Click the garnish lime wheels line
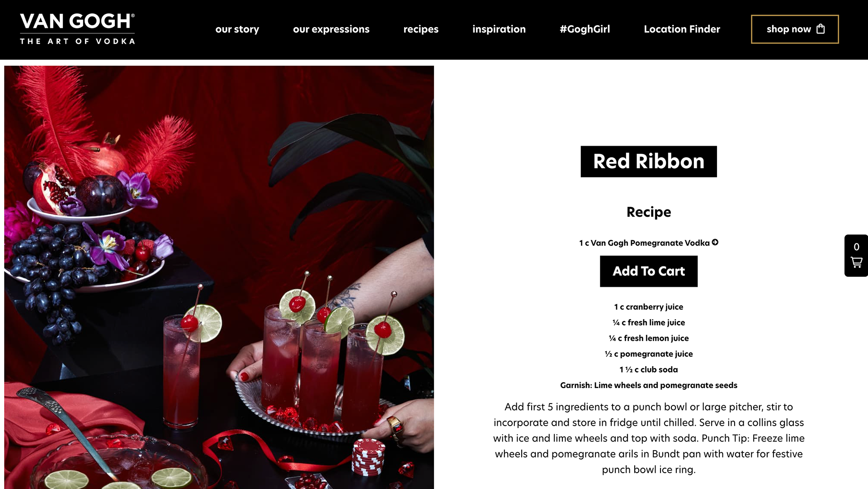This screenshot has width=868, height=489. pos(649,385)
